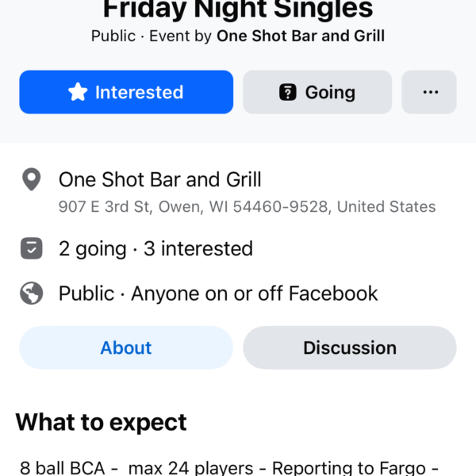The image size is (476, 476).
Task: Toggle the Going response button
Action: (x=317, y=93)
